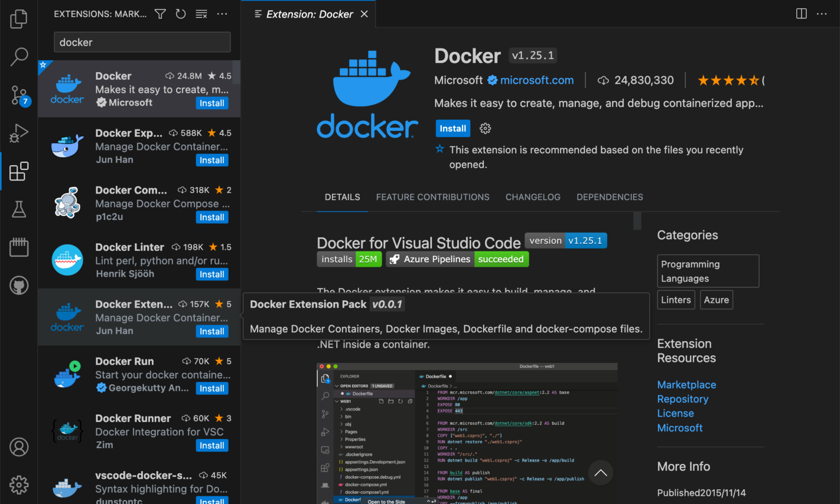Open the extensions filter menu
Image resolution: width=840 pixels, height=504 pixels.
160,14
